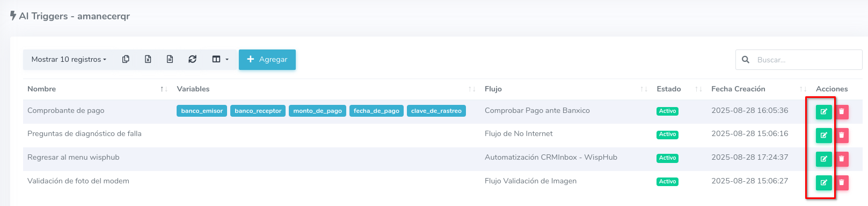868x206 pixels.
Task: Click Activo badge for 'Regresar al menu wisphub'
Action: [x=667, y=158]
